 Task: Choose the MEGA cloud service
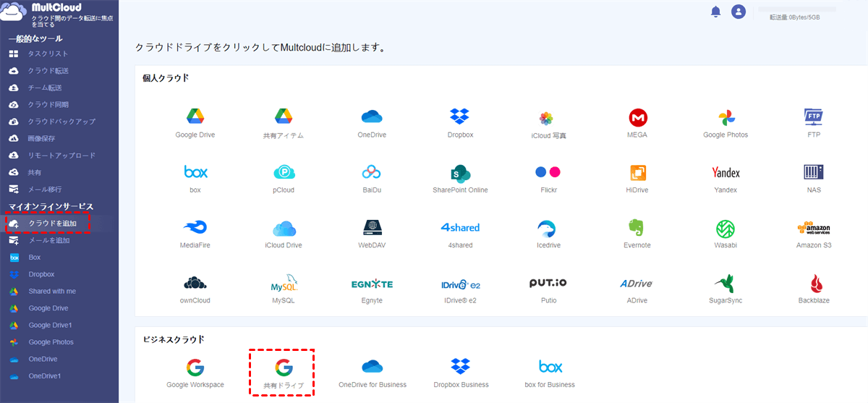pos(637,118)
